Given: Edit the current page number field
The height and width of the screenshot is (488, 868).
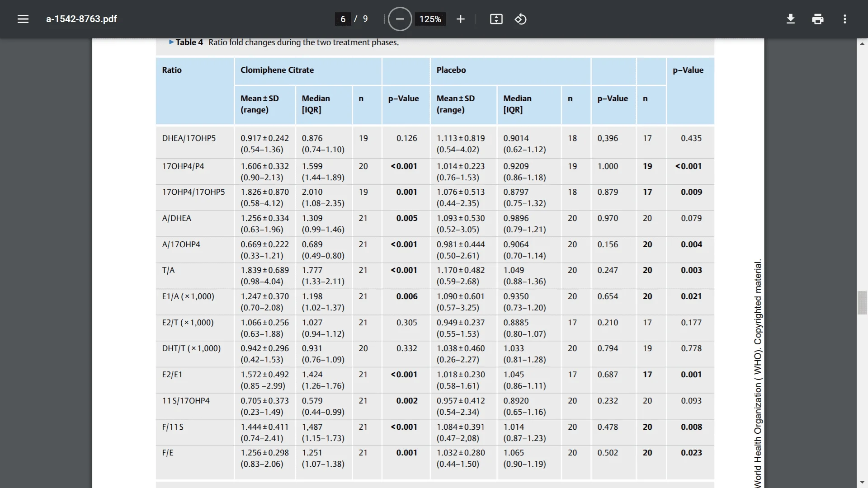Looking at the screenshot, I should (x=343, y=19).
